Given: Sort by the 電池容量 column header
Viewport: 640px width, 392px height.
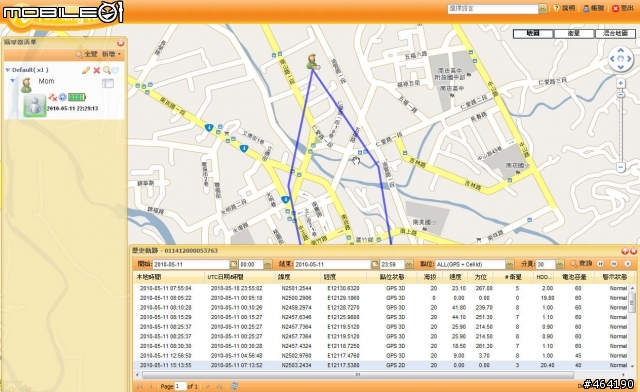Looking at the screenshot, I should pos(574,277).
